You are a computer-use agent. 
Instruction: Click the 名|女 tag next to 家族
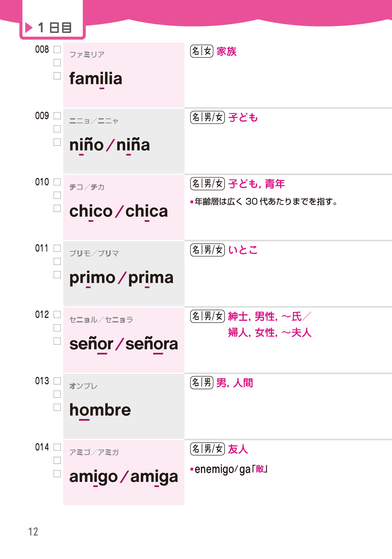(x=202, y=51)
